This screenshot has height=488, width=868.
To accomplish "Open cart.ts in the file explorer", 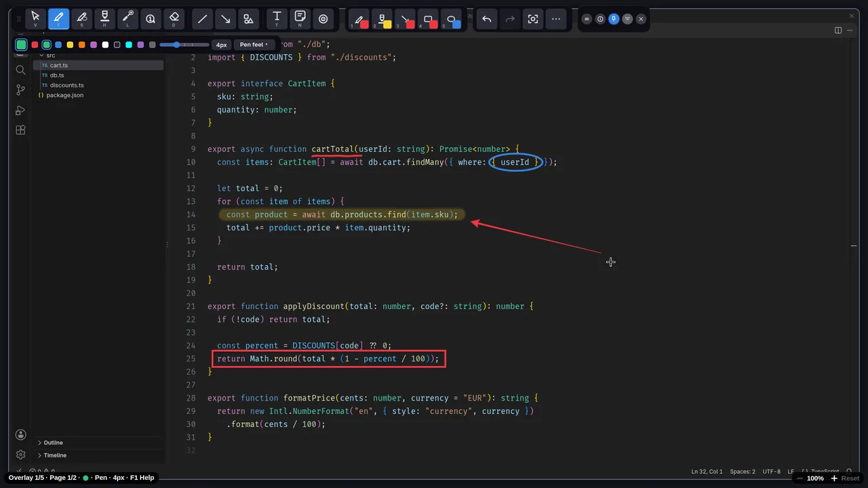I will click(x=98, y=66).
